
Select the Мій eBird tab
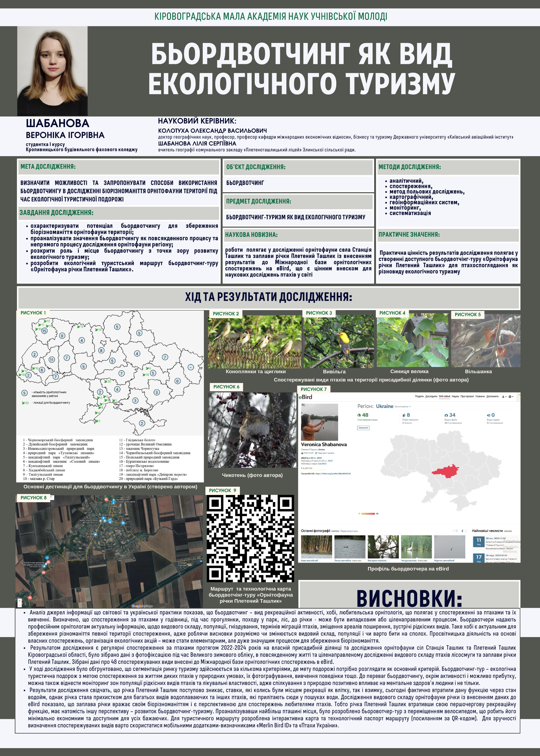pos(445,396)
